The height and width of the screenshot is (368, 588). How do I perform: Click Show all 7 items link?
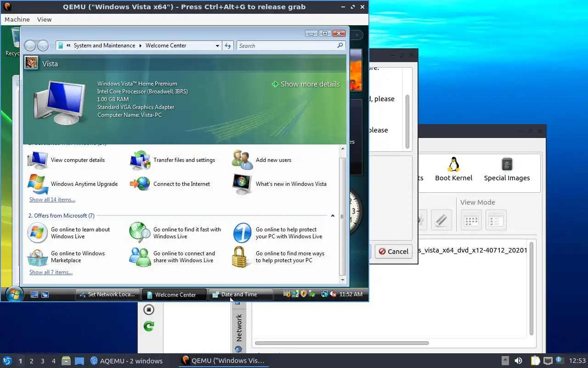(51, 272)
